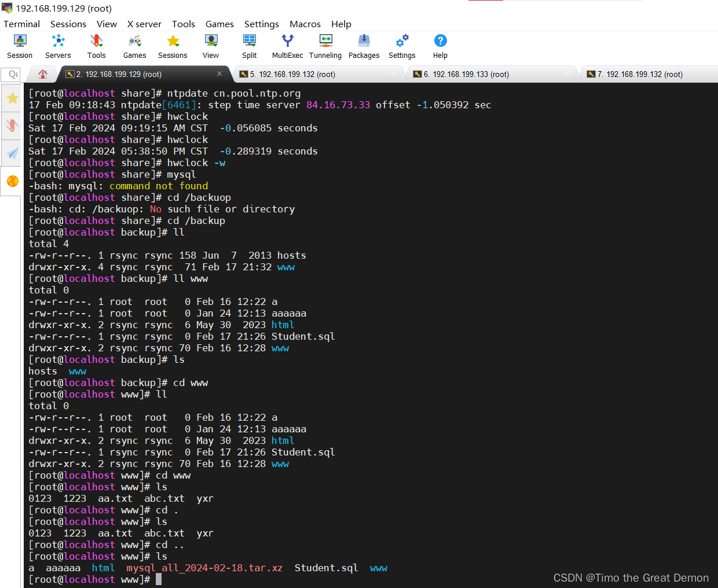Click the IP address 84.16.73.33
The height and width of the screenshot is (588, 718).
[x=338, y=105]
